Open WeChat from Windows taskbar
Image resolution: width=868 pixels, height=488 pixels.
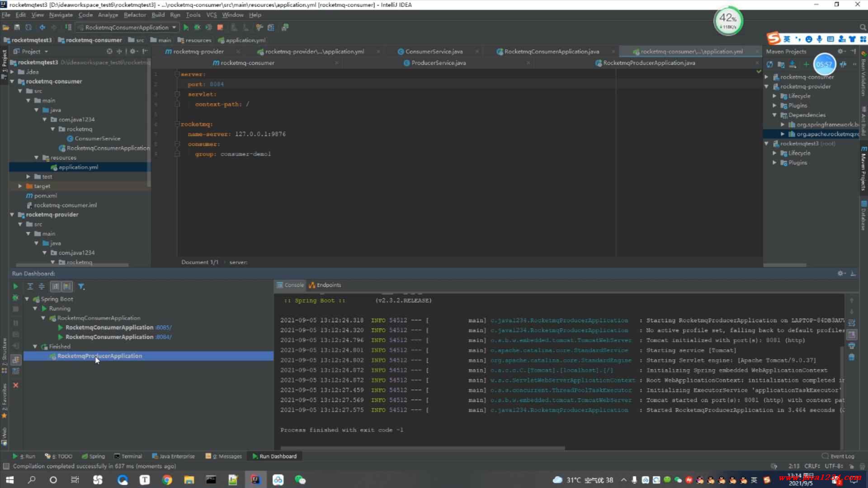click(x=300, y=480)
